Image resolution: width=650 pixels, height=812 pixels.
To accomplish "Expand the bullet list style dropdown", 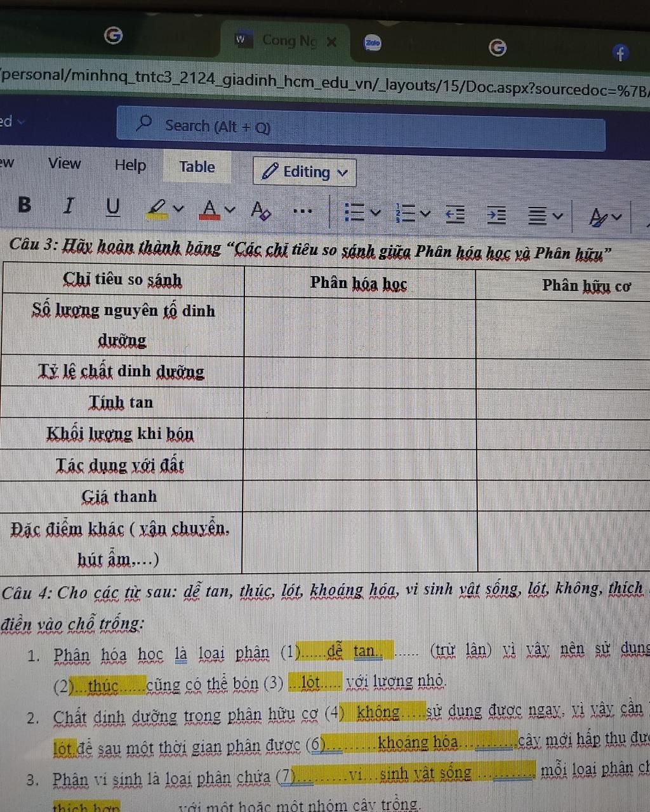I will 376,213.
